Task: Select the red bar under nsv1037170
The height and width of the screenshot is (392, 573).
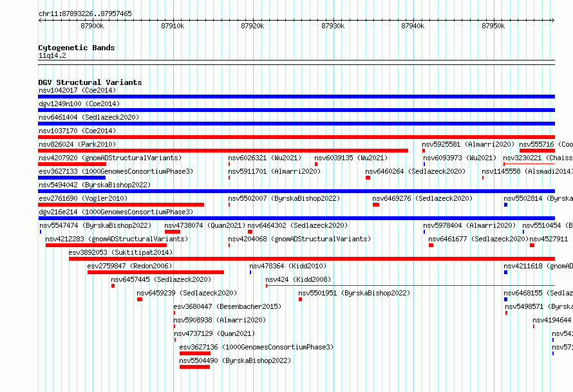Action: pyautogui.click(x=296, y=137)
